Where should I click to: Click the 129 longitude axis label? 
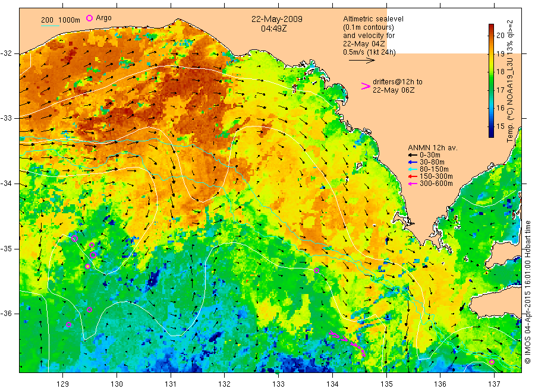pyautogui.click(x=63, y=384)
